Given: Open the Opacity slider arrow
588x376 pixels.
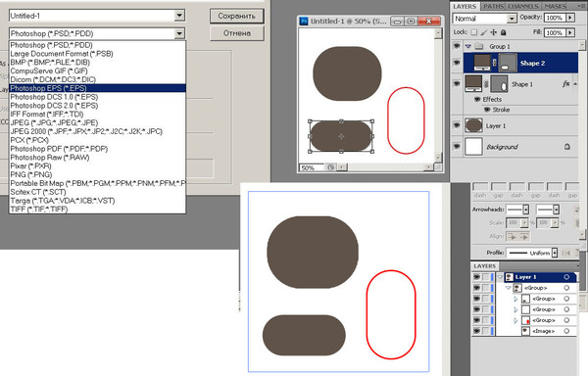Looking at the screenshot, I should [570, 18].
